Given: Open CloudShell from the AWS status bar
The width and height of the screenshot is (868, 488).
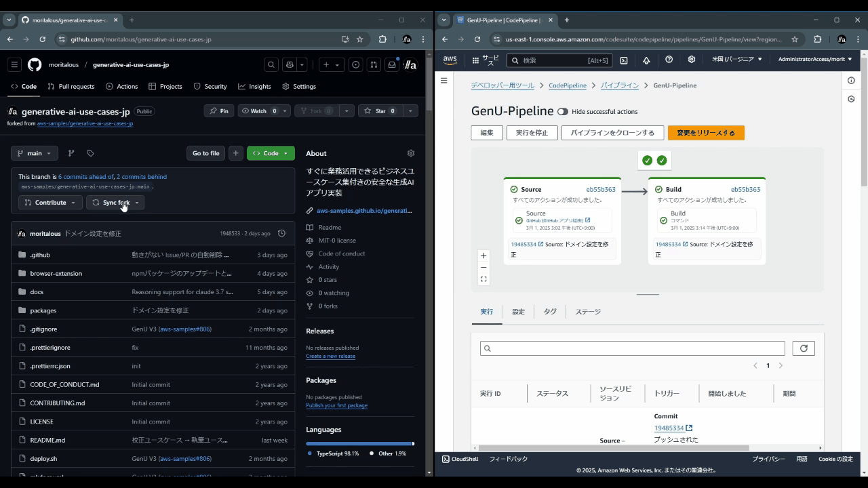Looking at the screenshot, I should tap(460, 459).
